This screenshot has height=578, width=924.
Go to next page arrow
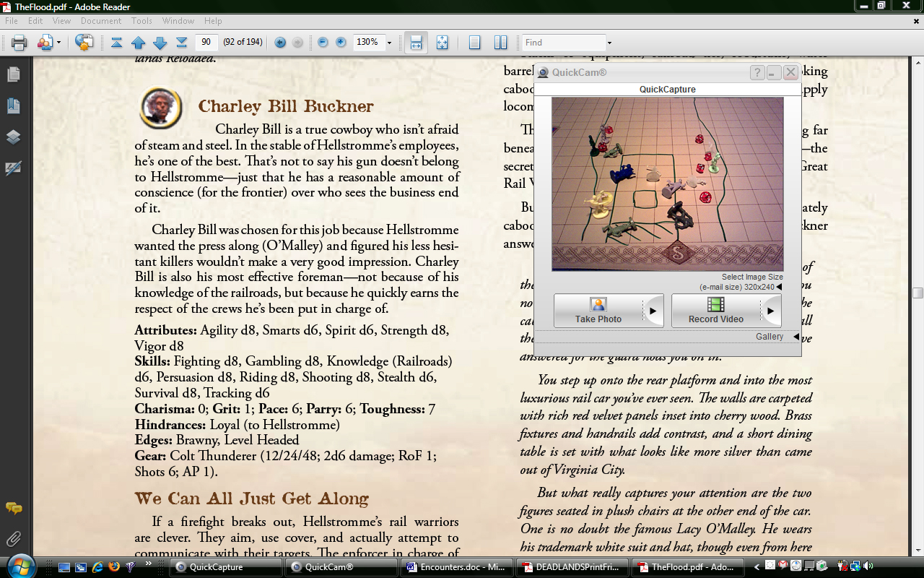coord(160,43)
